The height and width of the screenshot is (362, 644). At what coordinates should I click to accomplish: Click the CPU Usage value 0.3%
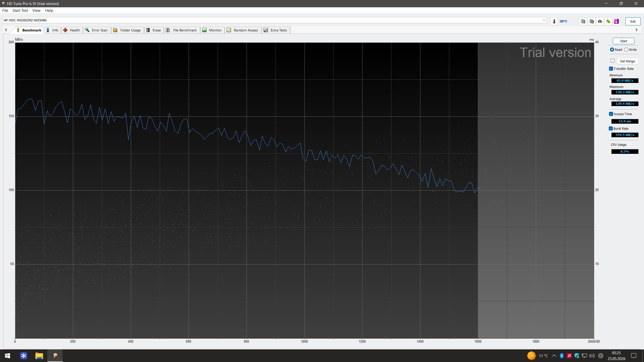(x=625, y=152)
